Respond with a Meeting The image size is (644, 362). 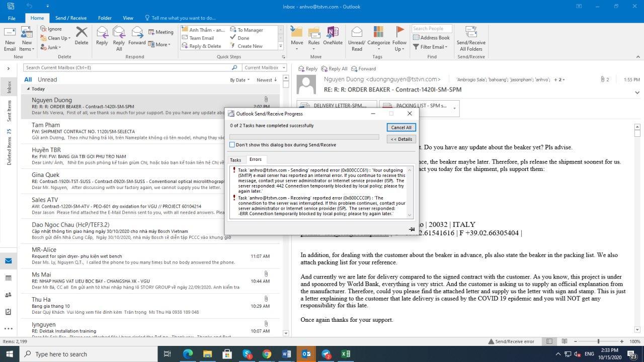coord(161,32)
